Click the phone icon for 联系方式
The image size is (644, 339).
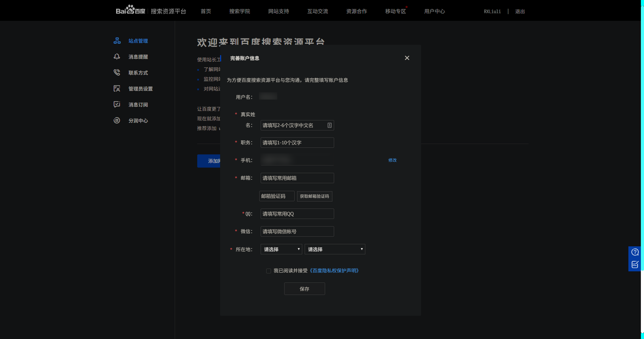117,73
